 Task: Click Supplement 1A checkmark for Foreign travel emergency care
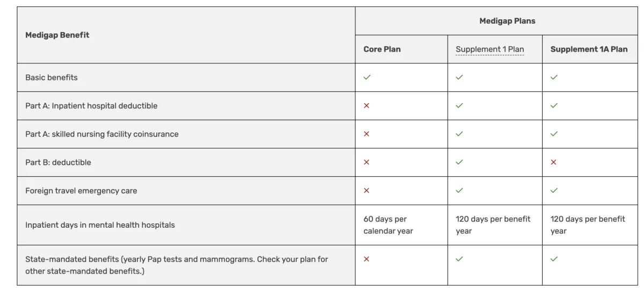tap(554, 191)
